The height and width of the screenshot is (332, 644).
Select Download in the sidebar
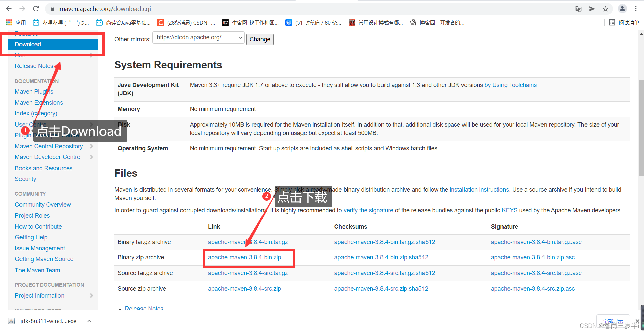[53, 44]
